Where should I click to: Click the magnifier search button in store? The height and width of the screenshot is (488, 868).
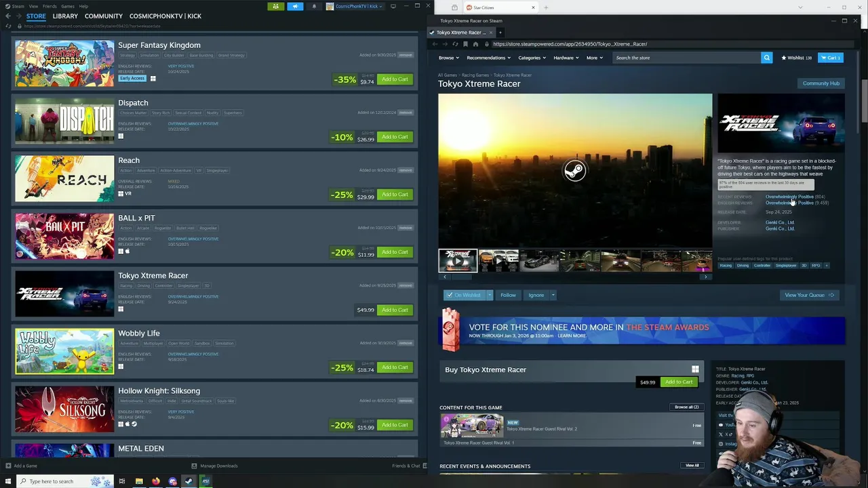766,58
